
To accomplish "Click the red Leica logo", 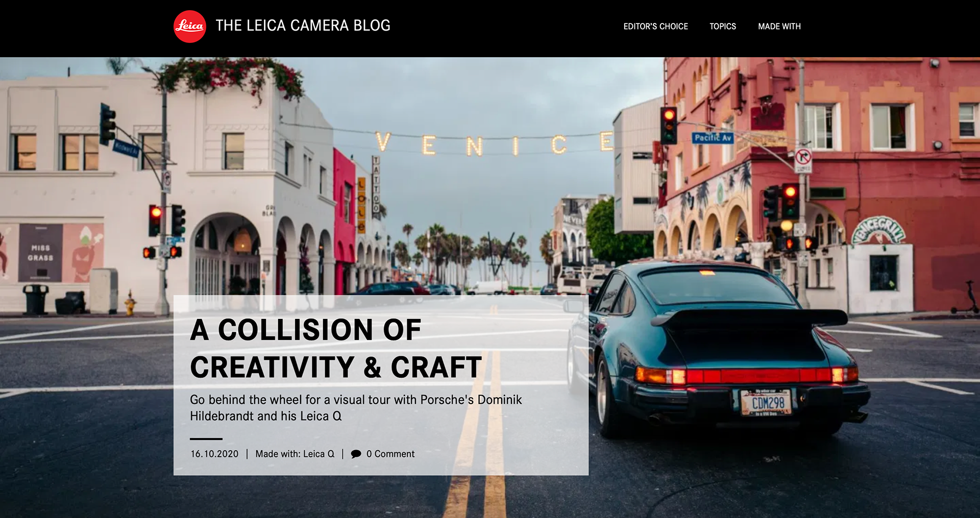I will 190,27.
